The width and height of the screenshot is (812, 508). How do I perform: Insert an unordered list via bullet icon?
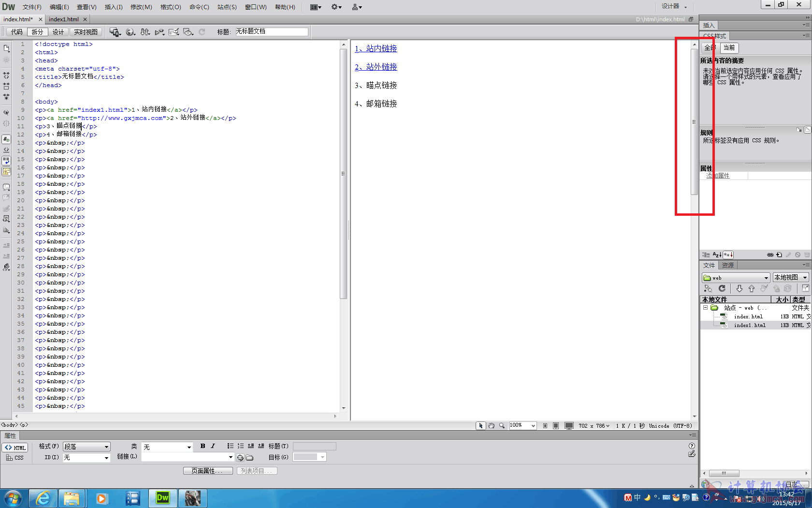(x=231, y=446)
